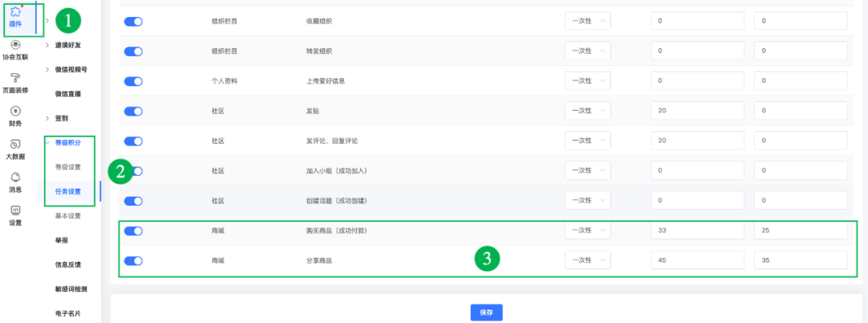Open the 协会互联 sidebar icon
The height and width of the screenshot is (323, 868).
coord(15,45)
